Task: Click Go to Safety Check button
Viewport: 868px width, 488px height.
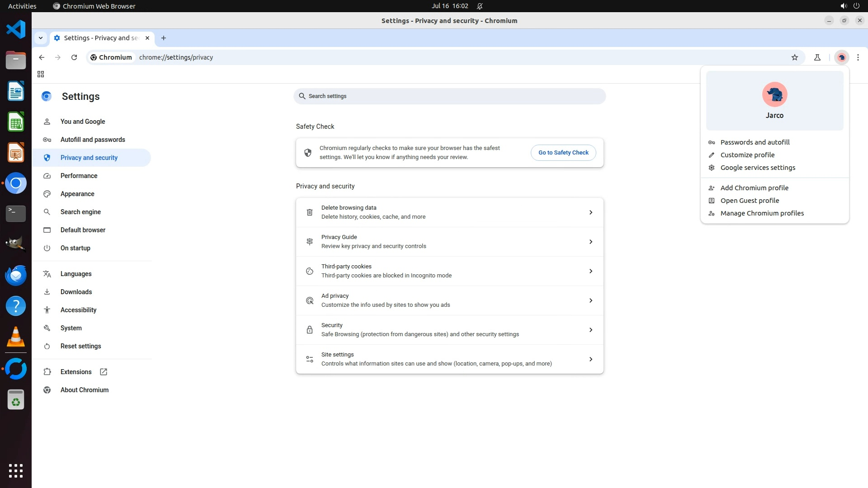Action: [563, 153]
